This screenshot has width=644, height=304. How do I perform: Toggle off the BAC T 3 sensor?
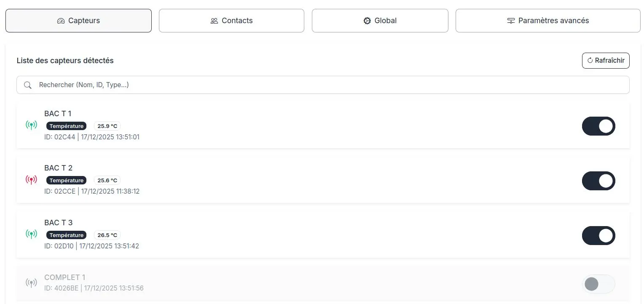click(x=598, y=236)
